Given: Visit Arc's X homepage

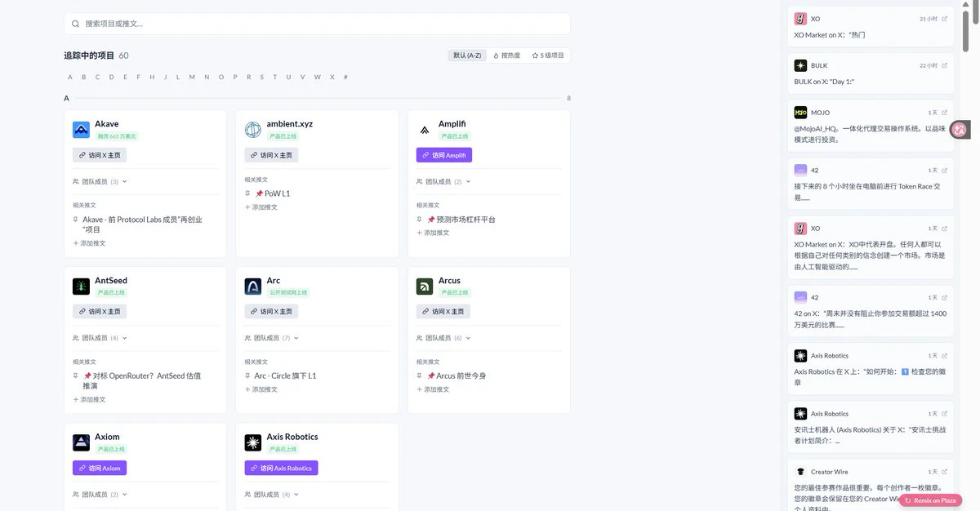Looking at the screenshot, I should [271, 311].
